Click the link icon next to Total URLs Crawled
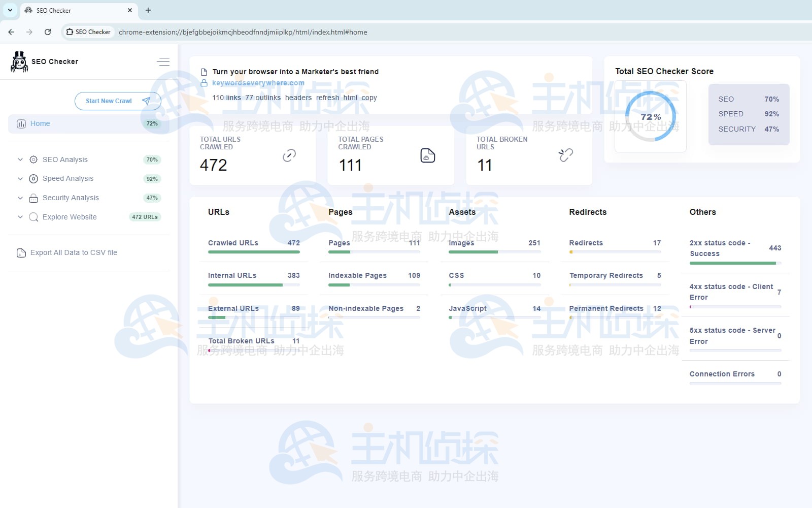The width and height of the screenshot is (812, 508). click(x=289, y=155)
